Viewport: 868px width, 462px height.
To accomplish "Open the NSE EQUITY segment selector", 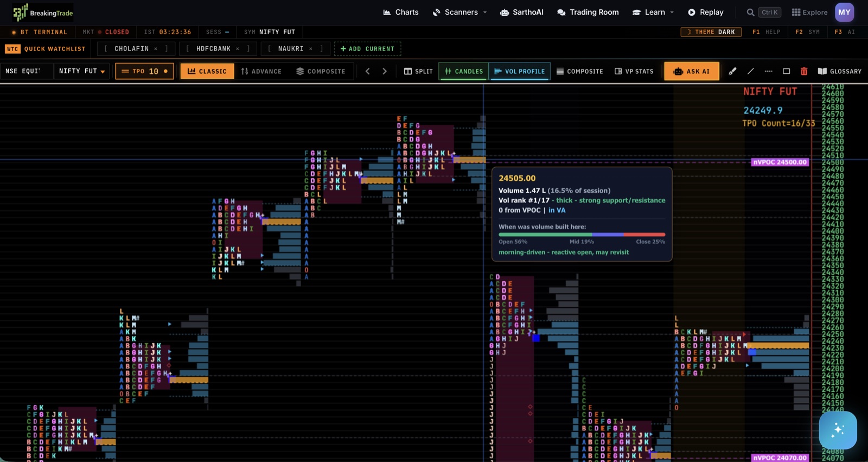I will [27, 71].
